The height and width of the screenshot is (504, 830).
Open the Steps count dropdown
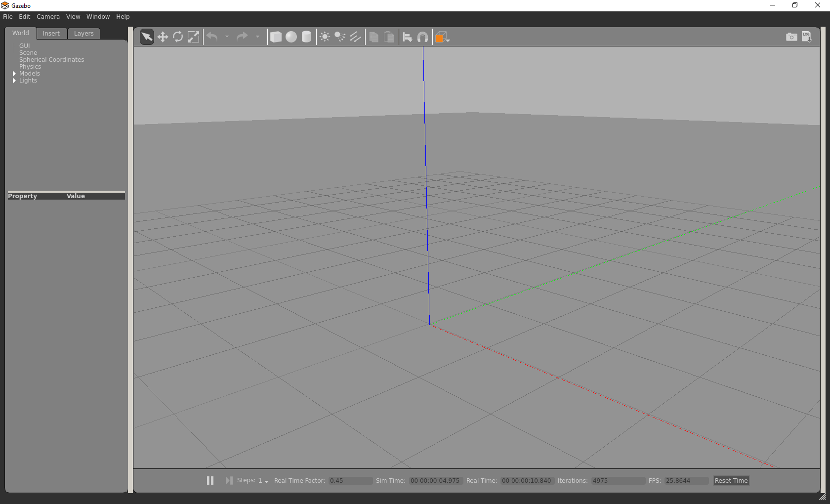coord(266,481)
